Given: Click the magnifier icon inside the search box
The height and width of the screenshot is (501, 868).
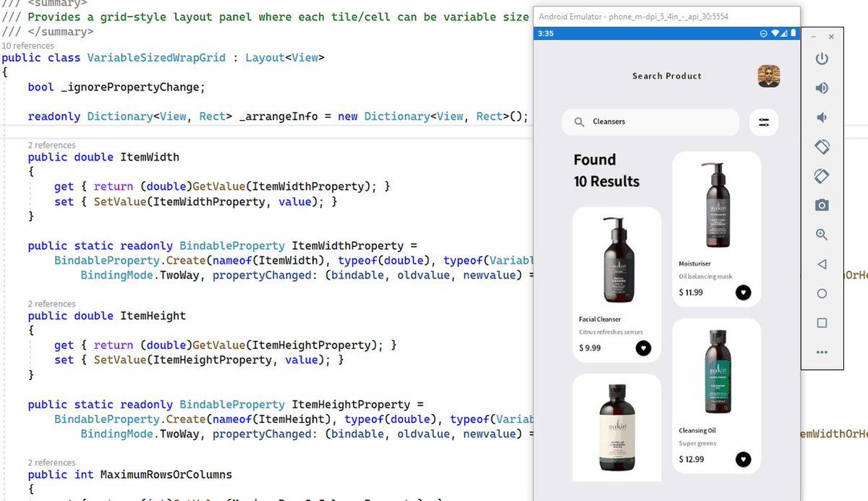Looking at the screenshot, I should click(x=579, y=122).
